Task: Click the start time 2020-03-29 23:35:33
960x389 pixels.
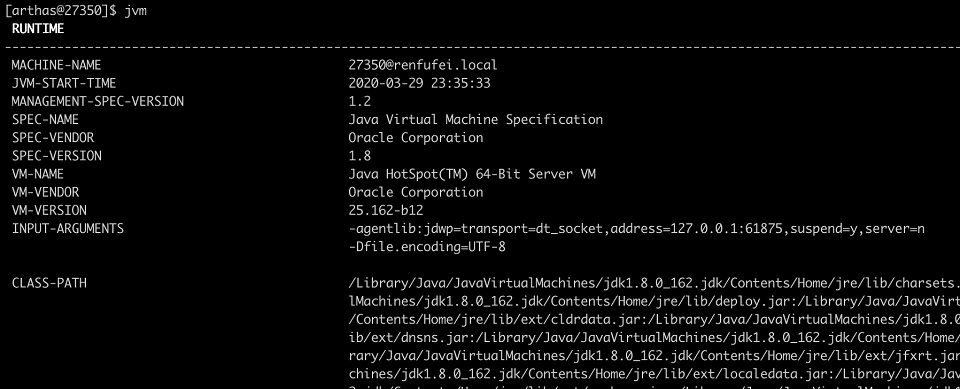Action: [x=419, y=83]
